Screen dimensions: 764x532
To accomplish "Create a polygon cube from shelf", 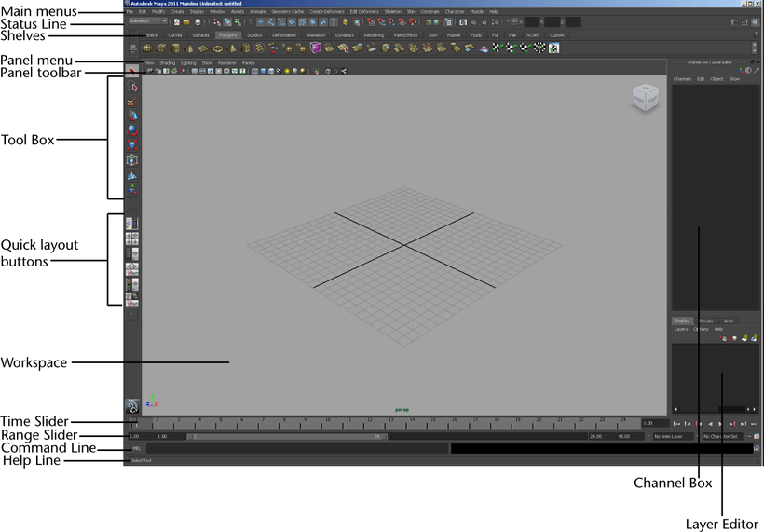I will [x=162, y=48].
